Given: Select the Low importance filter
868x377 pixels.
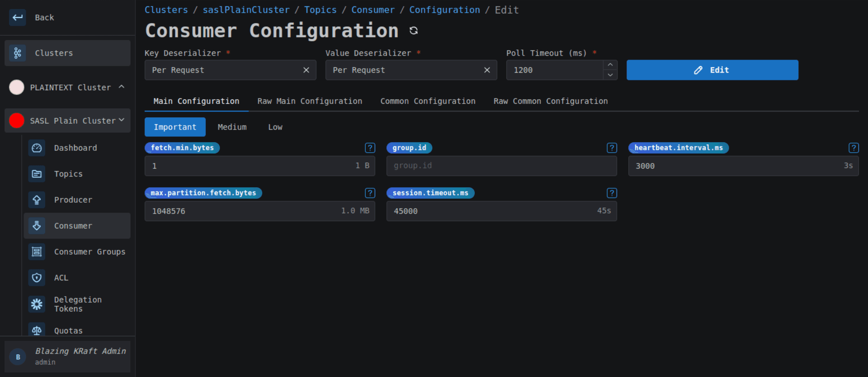Looking at the screenshot, I should point(275,127).
